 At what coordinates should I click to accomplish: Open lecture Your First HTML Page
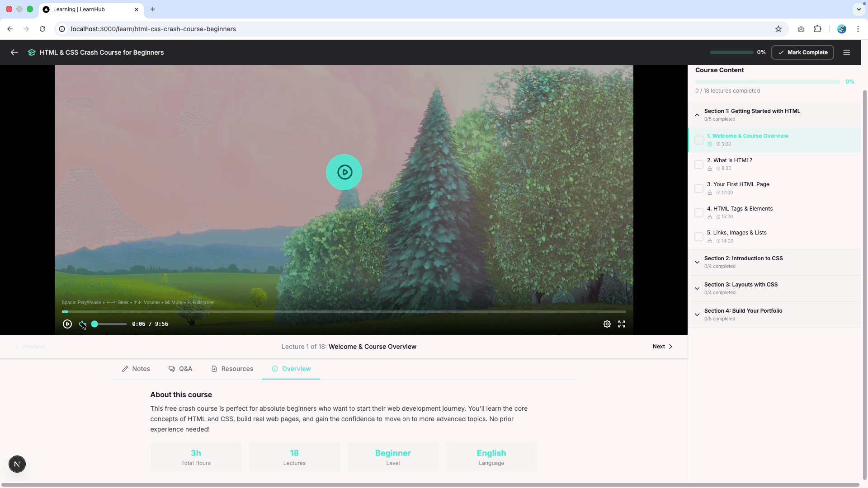pyautogui.click(x=774, y=188)
